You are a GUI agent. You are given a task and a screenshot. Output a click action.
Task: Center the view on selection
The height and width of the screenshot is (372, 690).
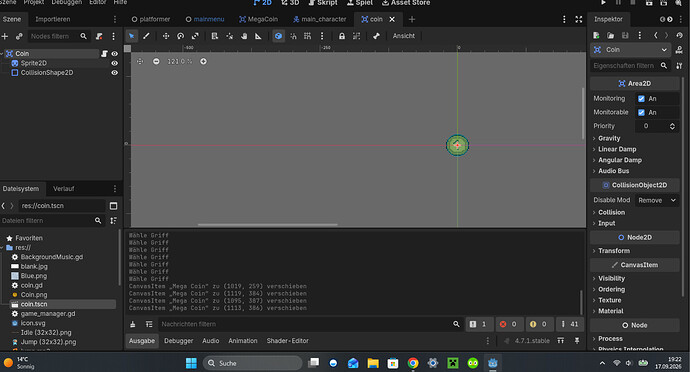tap(140, 61)
